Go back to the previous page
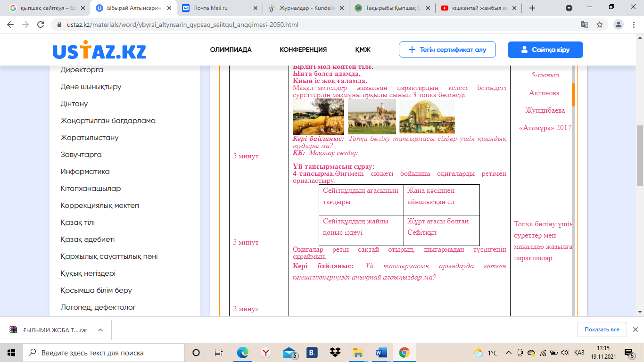644x362 pixels. click(11, 25)
